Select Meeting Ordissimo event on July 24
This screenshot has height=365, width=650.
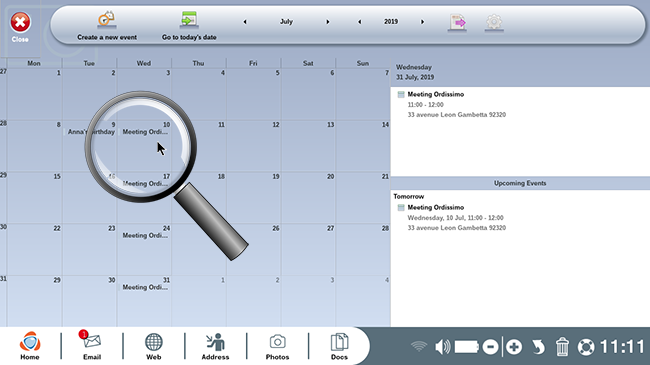click(145, 235)
